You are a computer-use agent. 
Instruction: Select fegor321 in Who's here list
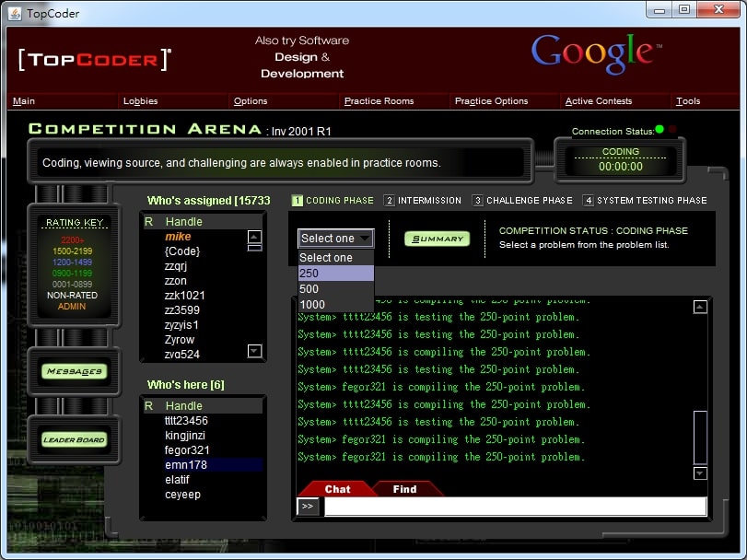tap(187, 450)
